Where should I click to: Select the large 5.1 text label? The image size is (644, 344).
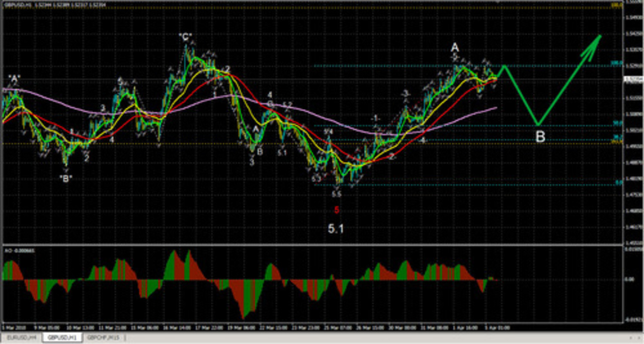pos(336,229)
